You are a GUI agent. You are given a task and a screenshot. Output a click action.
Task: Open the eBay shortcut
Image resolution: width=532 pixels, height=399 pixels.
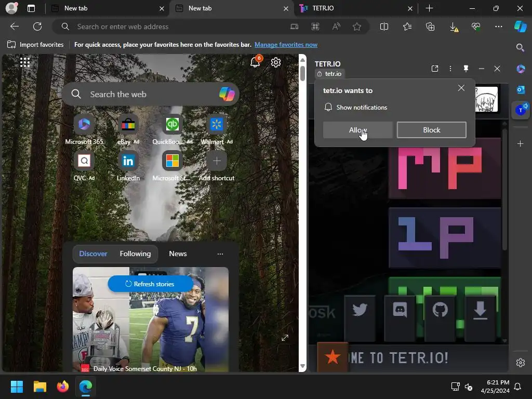[128, 129]
